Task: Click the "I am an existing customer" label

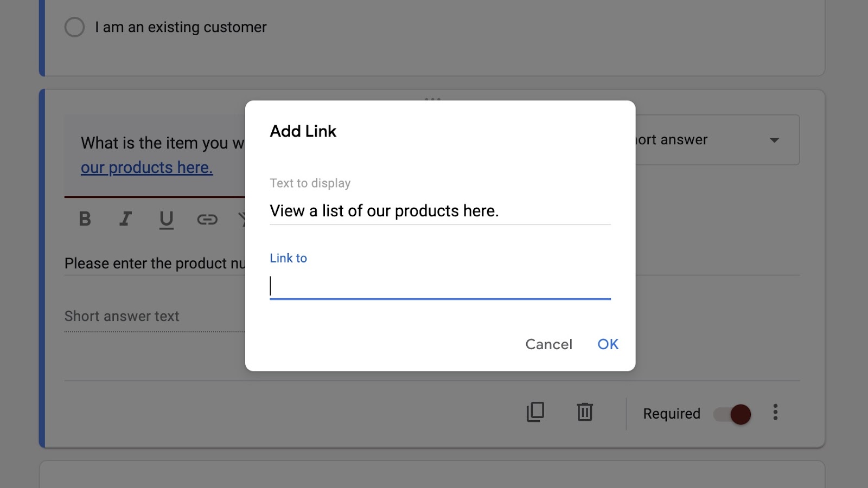Action: (x=181, y=27)
